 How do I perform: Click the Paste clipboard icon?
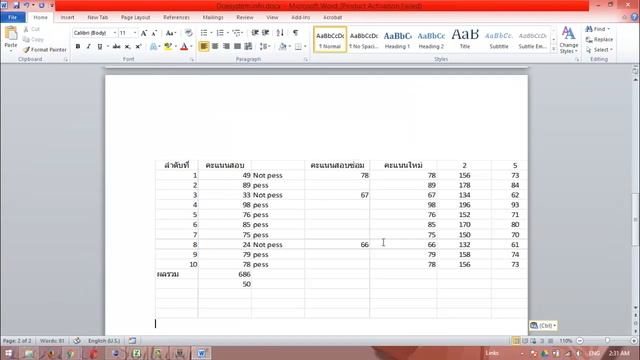click(x=11, y=33)
